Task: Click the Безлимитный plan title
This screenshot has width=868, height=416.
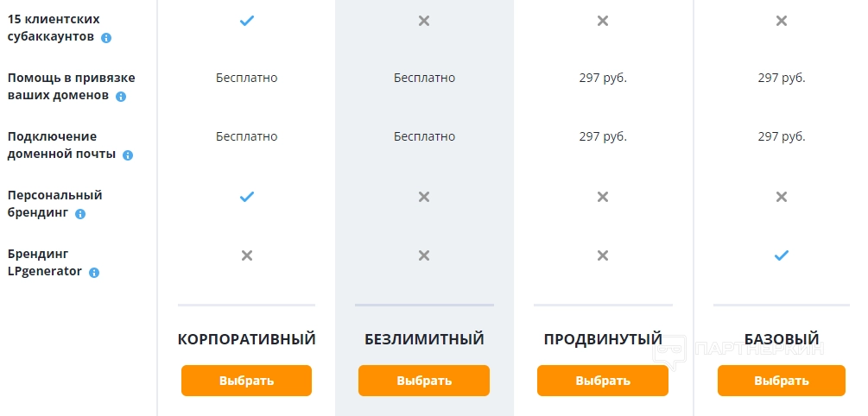Action: pos(424,339)
